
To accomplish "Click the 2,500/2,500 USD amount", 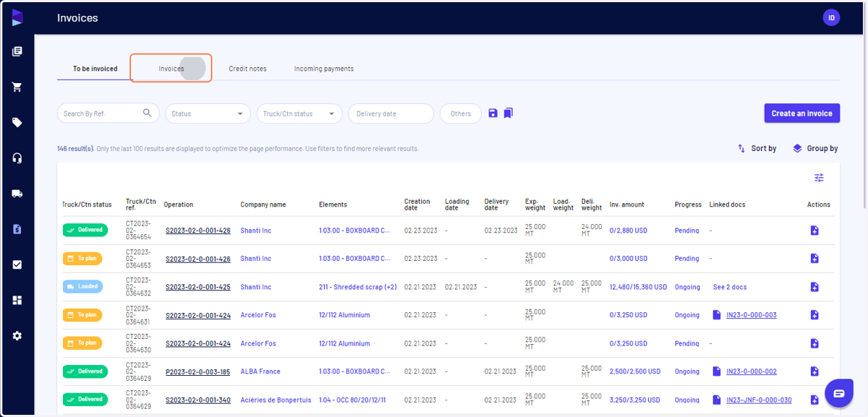I will [635, 371].
